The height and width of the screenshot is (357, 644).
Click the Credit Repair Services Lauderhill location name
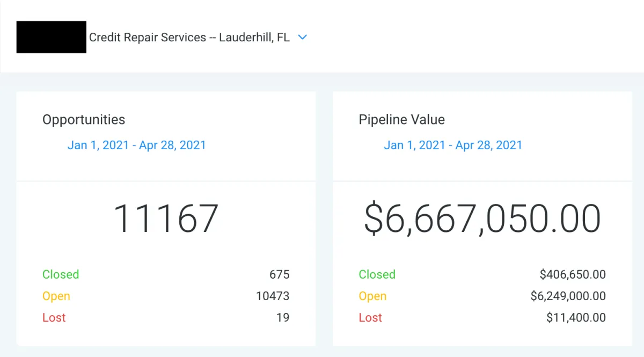(x=189, y=38)
